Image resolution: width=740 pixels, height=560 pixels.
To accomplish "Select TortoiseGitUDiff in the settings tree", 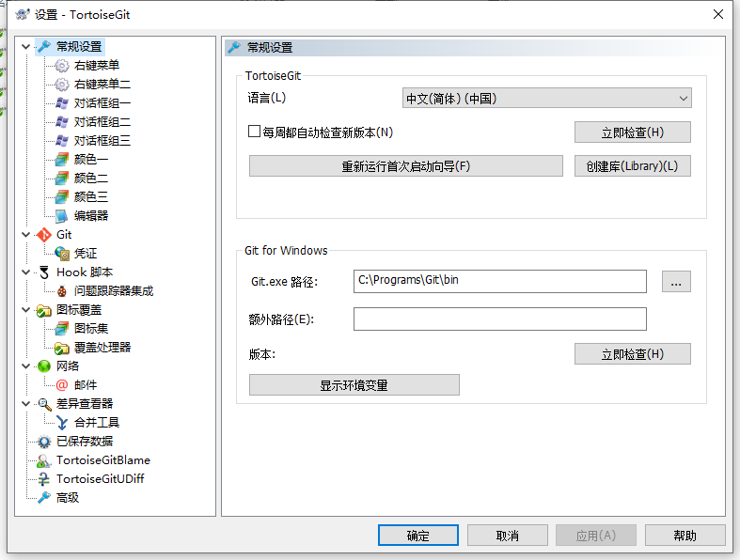I will 101,479.
